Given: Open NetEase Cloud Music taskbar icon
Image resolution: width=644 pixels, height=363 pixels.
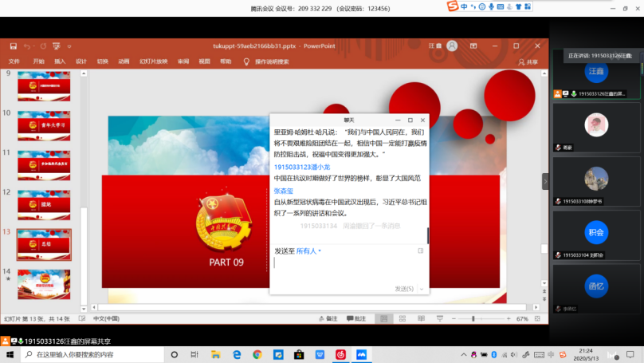Looking at the screenshot, I should tap(340, 354).
